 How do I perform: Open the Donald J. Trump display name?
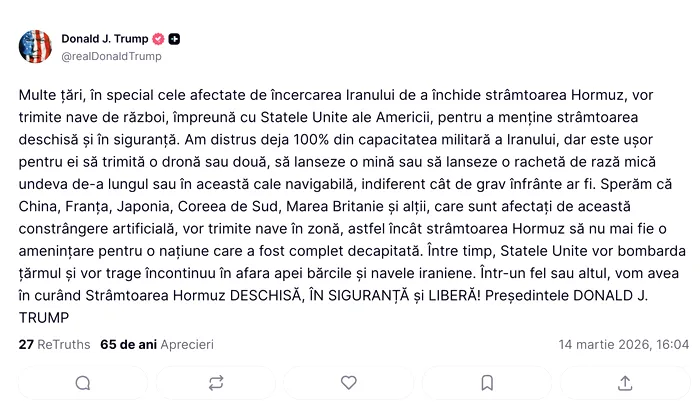[105, 39]
